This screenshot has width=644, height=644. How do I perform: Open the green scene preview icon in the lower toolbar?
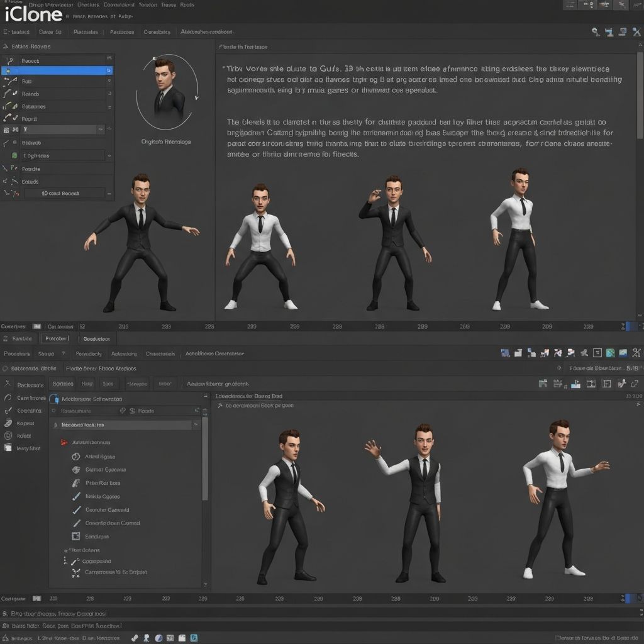(x=610, y=353)
